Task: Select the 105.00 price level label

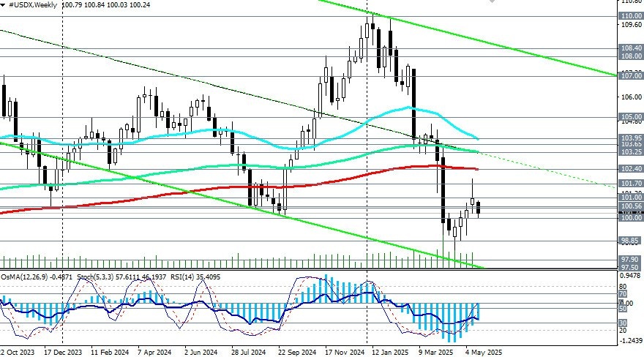Action: 630,116
